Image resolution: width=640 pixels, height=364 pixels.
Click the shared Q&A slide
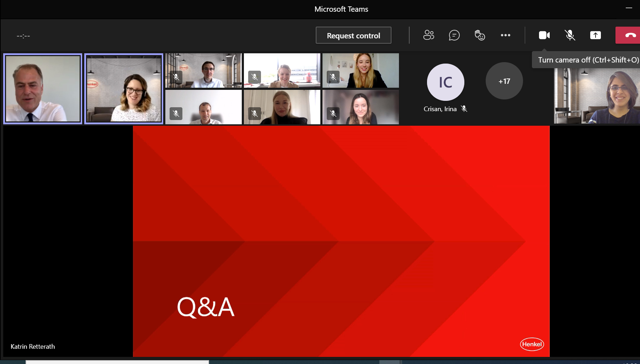click(x=341, y=241)
